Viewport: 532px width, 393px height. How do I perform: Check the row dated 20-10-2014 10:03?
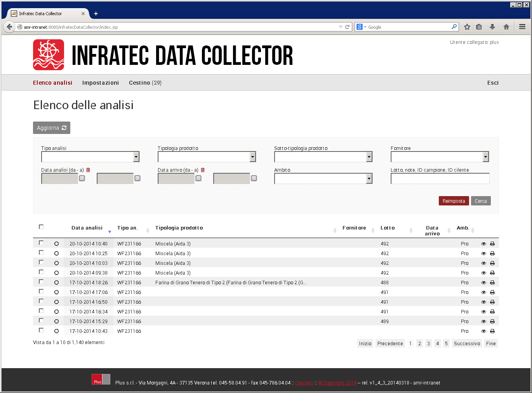tap(41, 262)
